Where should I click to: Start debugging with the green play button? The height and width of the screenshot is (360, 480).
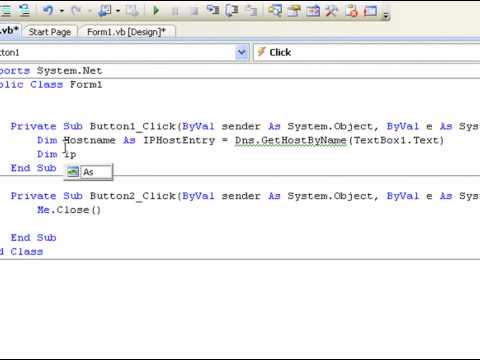click(156, 11)
